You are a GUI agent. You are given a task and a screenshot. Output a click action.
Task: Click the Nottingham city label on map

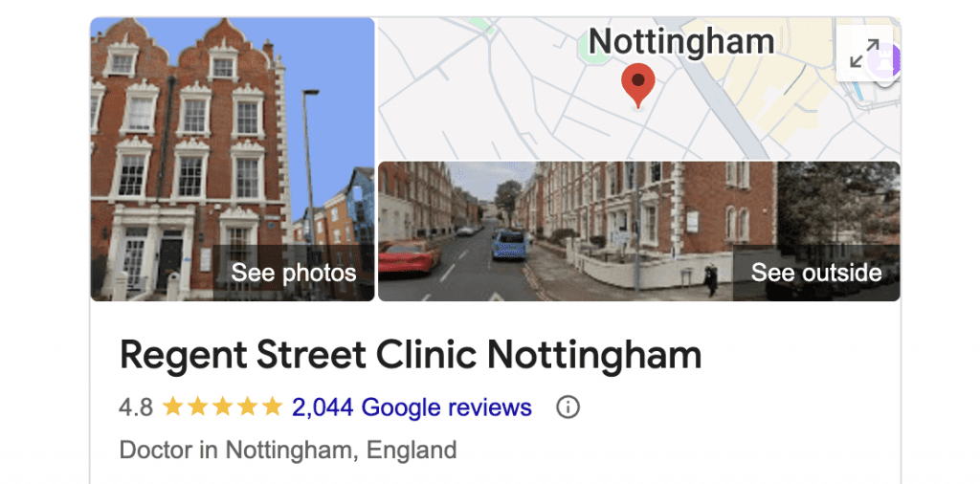[x=681, y=42]
